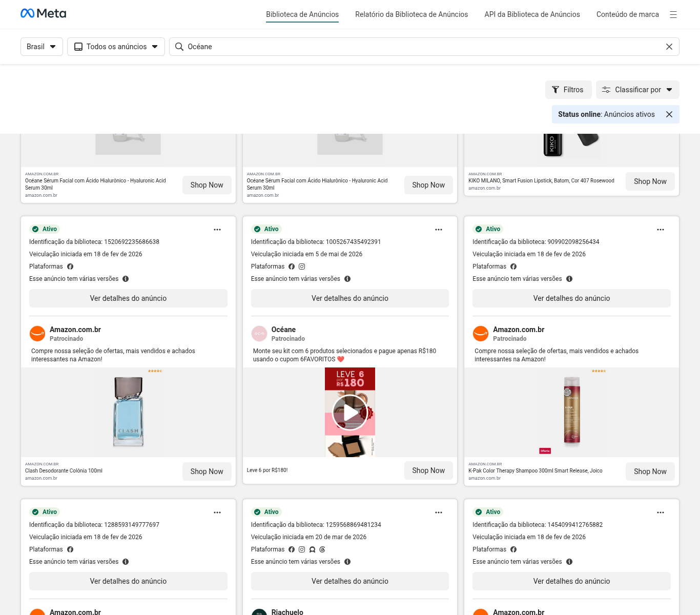Click the Meta logo
This screenshot has width=700, height=615.
coord(44,13)
